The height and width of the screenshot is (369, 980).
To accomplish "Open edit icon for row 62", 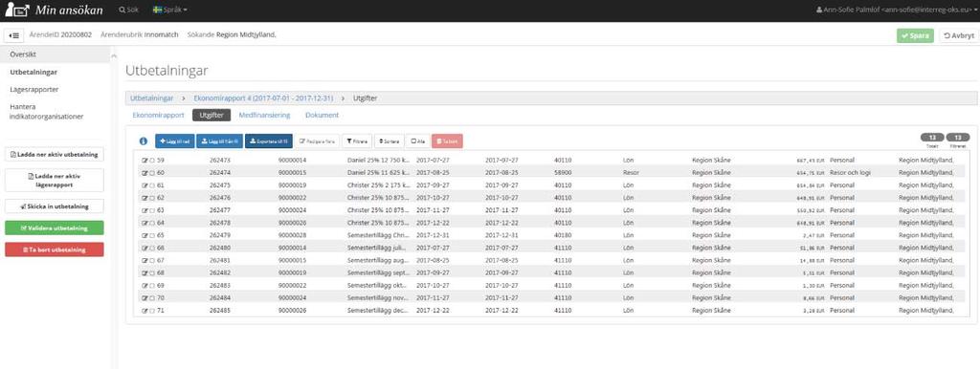I will coord(145,198).
